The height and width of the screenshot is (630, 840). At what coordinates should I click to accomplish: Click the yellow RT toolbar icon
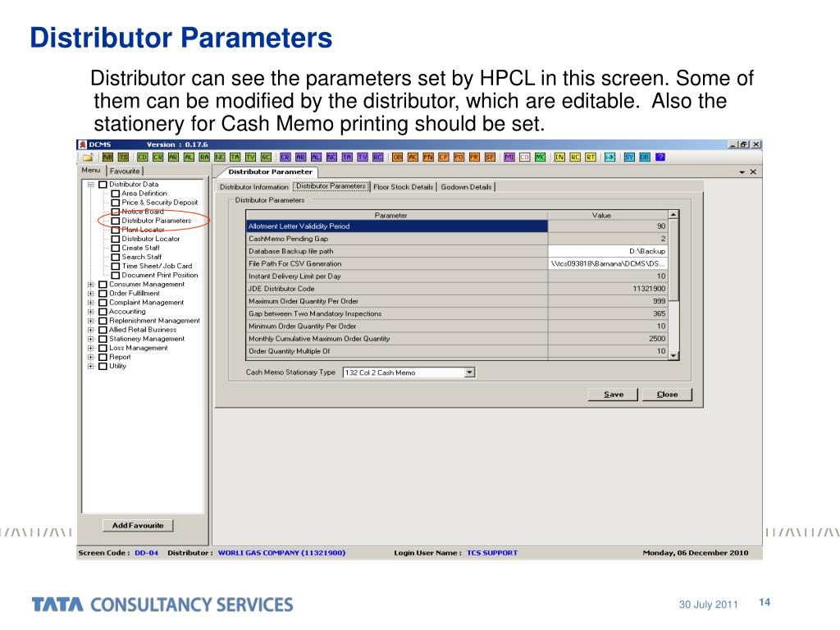591,157
